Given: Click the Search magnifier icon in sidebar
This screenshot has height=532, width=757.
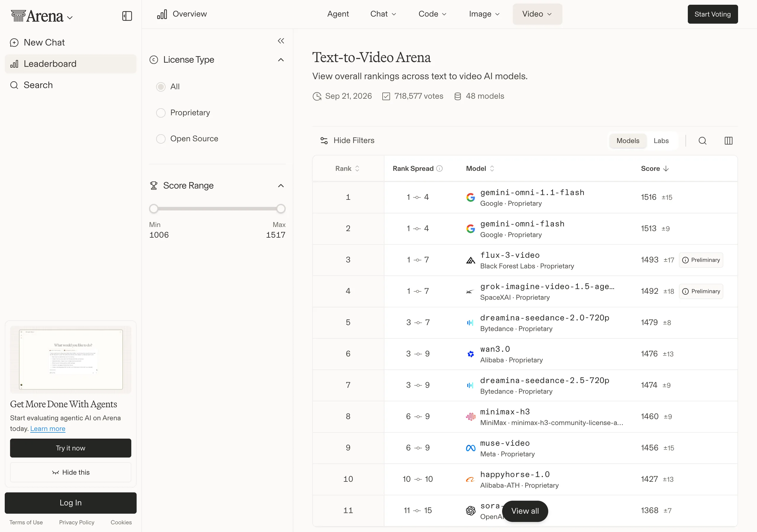Looking at the screenshot, I should pyautogui.click(x=14, y=85).
